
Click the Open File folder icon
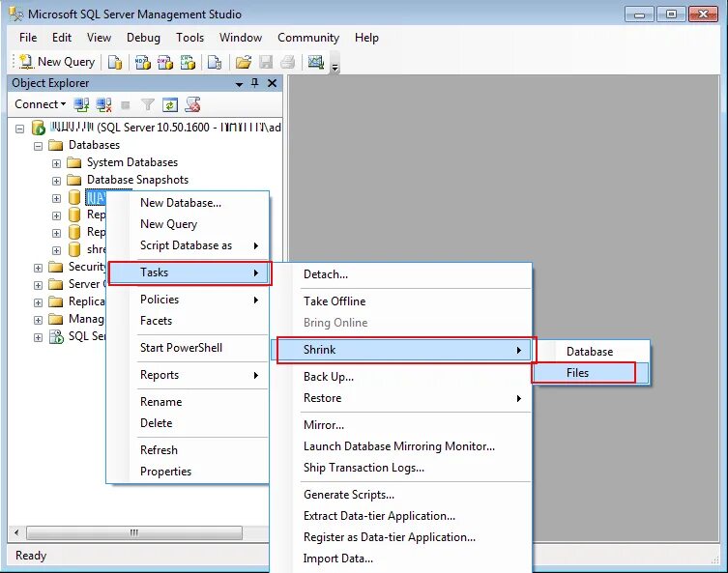244,62
